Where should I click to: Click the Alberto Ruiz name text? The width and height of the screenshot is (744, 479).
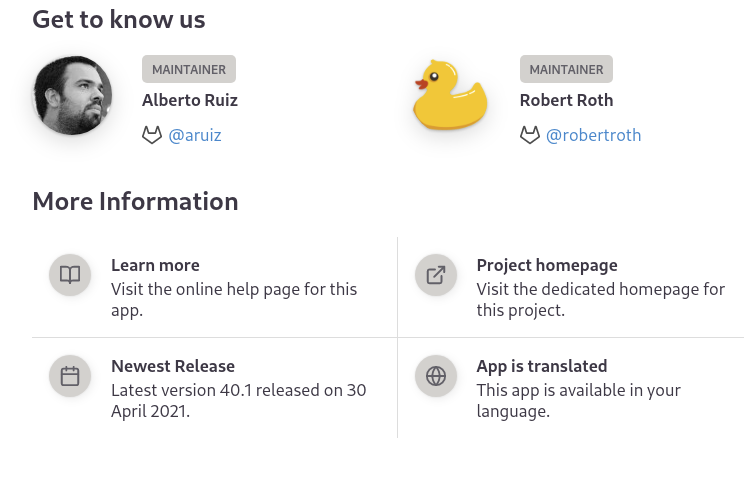click(190, 100)
